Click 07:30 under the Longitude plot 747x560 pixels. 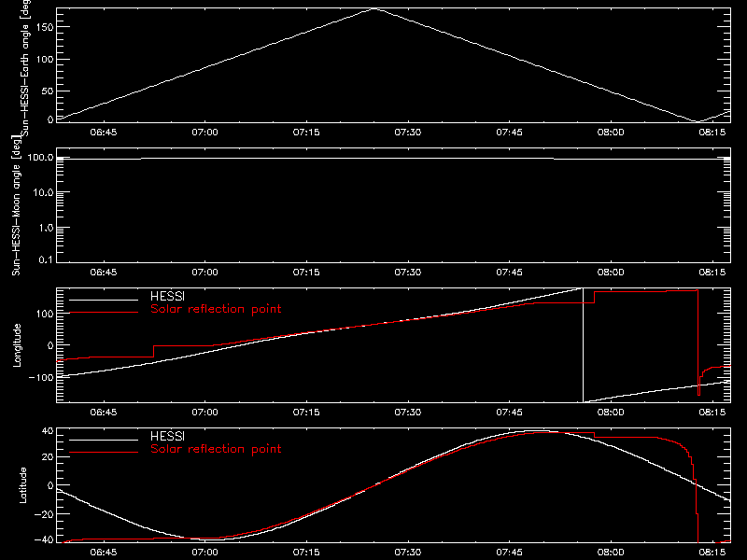pos(408,413)
